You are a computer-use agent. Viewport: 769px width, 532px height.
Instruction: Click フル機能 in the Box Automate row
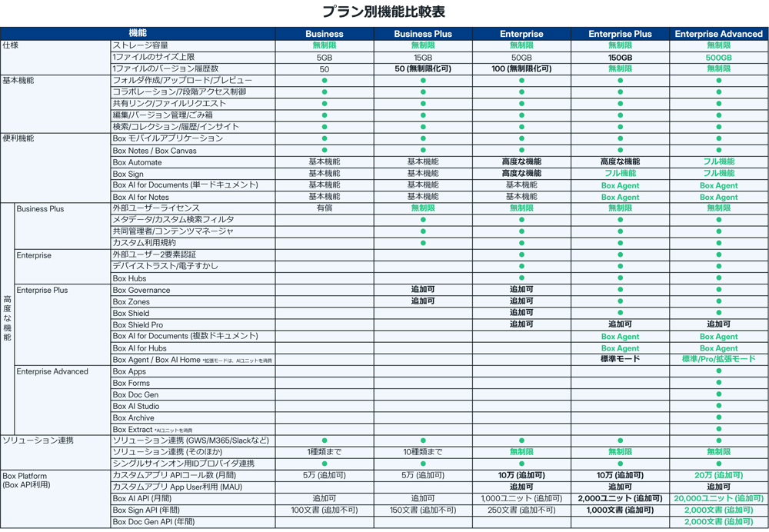718,161
